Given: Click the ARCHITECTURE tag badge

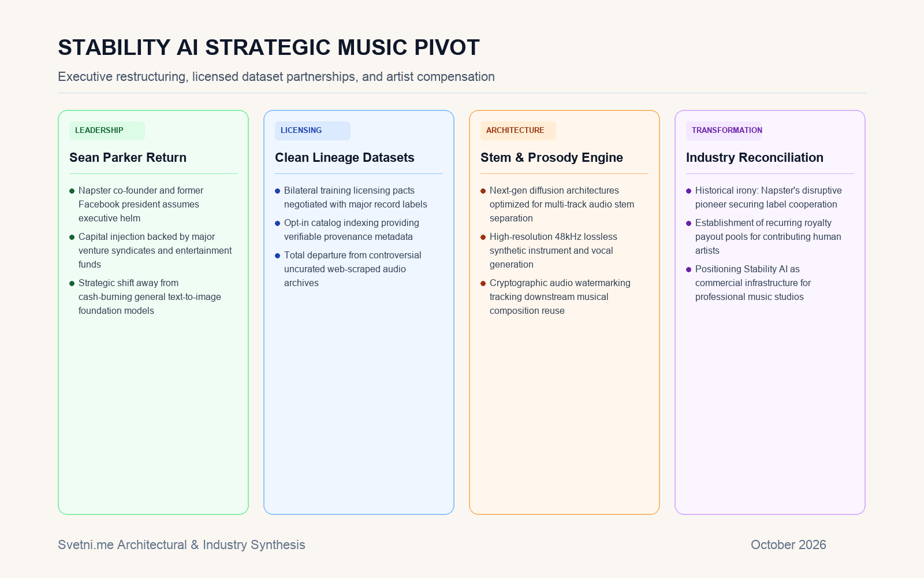Looking at the screenshot, I should tap(518, 131).
